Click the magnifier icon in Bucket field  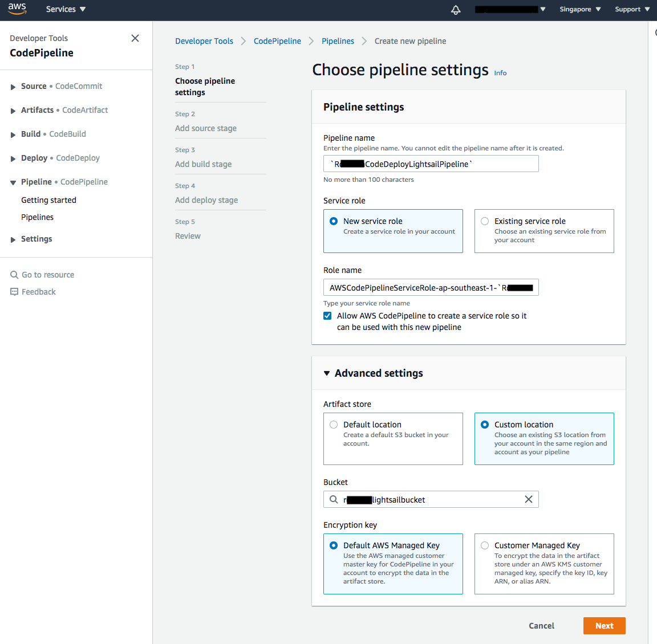coord(334,499)
